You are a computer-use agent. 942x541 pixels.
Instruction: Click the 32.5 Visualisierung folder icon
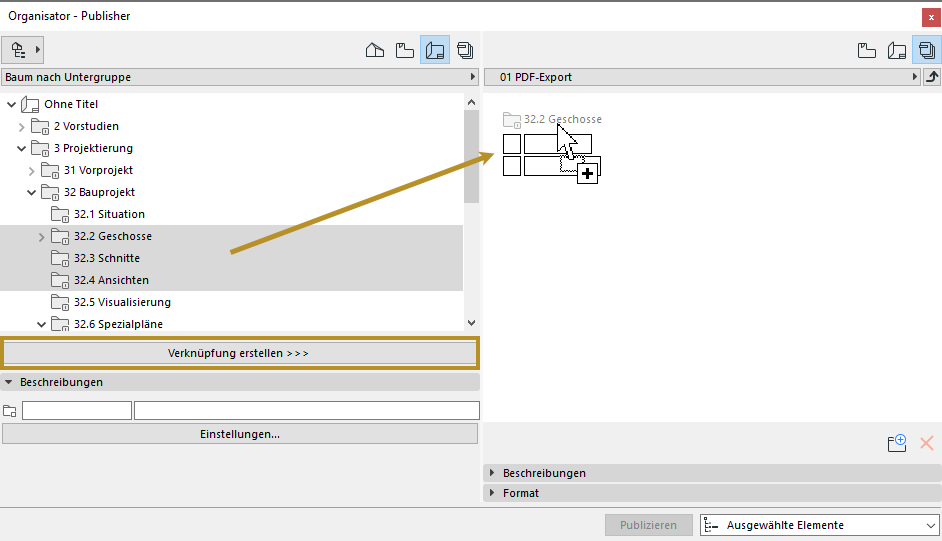[x=59, y=302]
